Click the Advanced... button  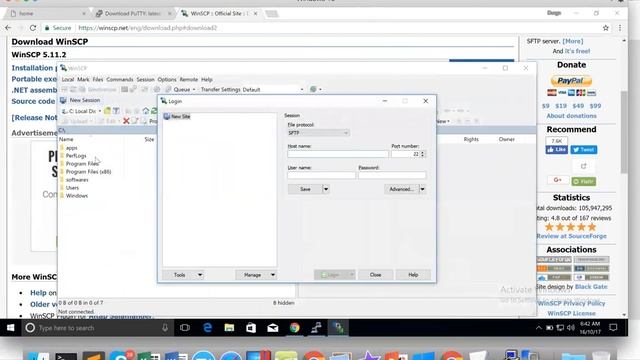[401, 189]
